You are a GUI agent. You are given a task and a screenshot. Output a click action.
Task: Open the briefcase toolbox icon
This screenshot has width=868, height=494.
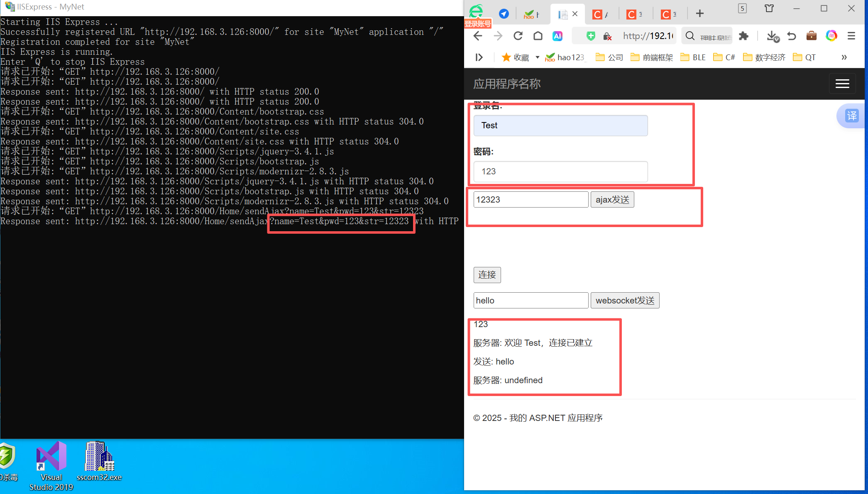812,36
